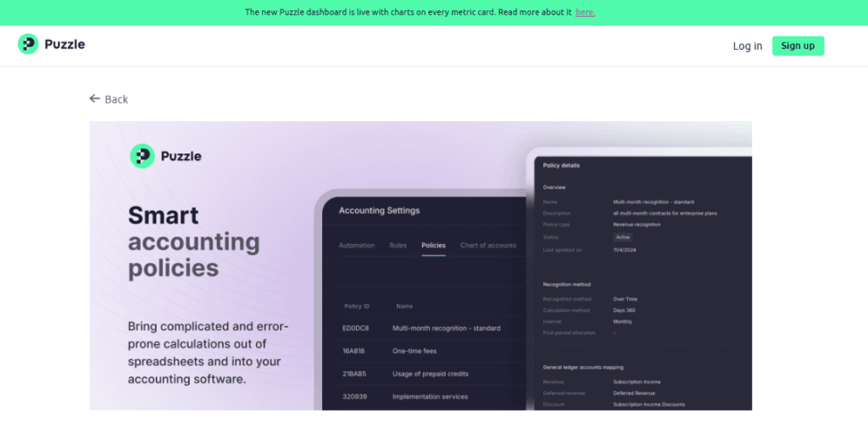Click the Puzzle logo icon in header
Screen dimensions: 868x433
(28, 44)
